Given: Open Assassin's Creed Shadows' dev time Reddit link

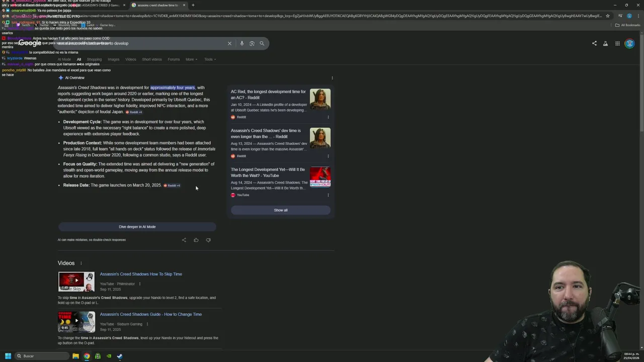Looking at the screenshot, I should (x=266, y=133).
